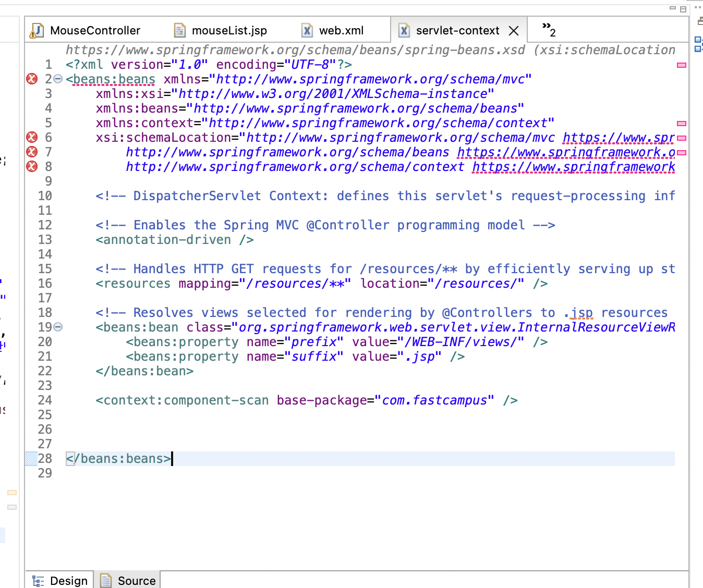Jump to the fourth overview ruler error marker
Image resolution: width=703 pixels, height=588 pixels.
coord(681,153)
